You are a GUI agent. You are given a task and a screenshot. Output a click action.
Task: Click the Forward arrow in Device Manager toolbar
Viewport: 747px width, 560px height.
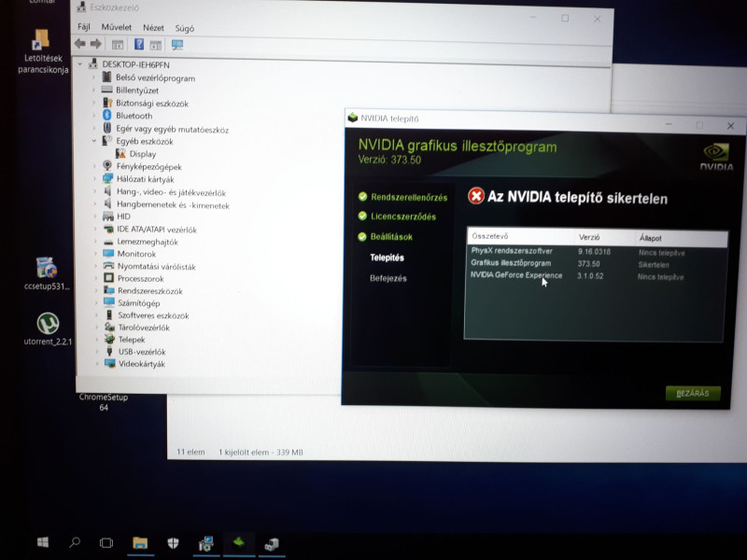96,44
